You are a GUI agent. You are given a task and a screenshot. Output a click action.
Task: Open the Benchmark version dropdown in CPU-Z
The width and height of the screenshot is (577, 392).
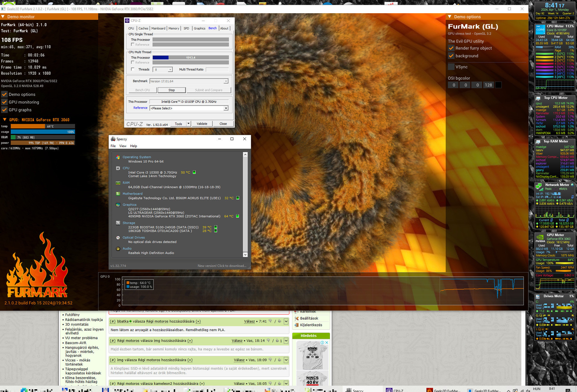(226, 81)
